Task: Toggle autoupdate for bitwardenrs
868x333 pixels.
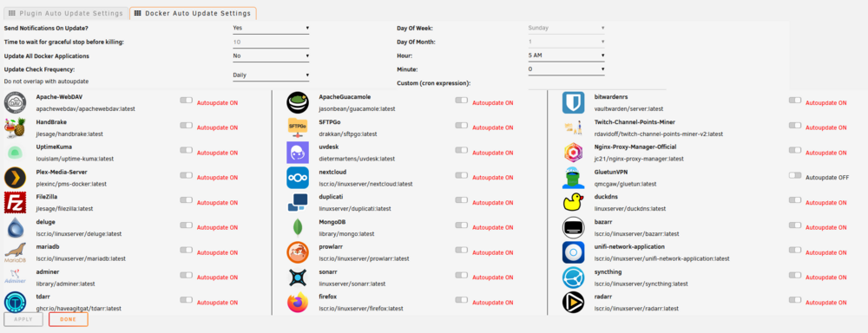Action: point(795,100)
